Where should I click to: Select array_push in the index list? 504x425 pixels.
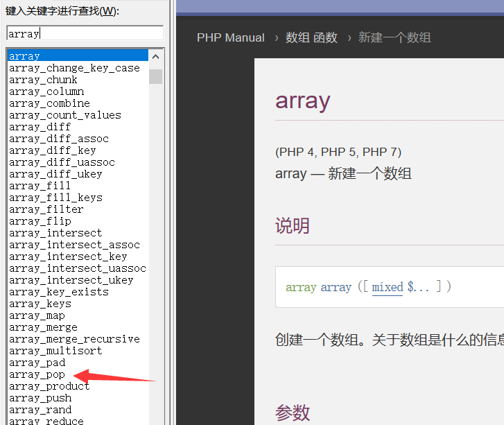[x=40, y=398]
